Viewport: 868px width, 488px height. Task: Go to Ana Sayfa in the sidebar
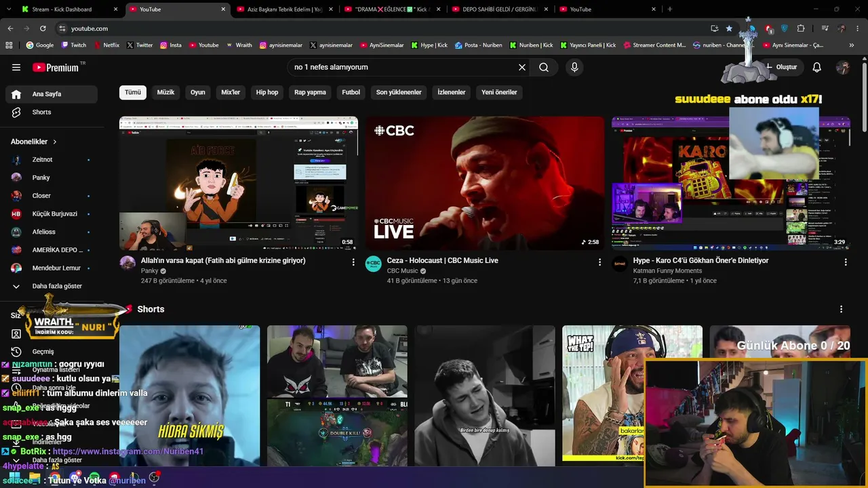pyautogui.click(x=52, y=94)
